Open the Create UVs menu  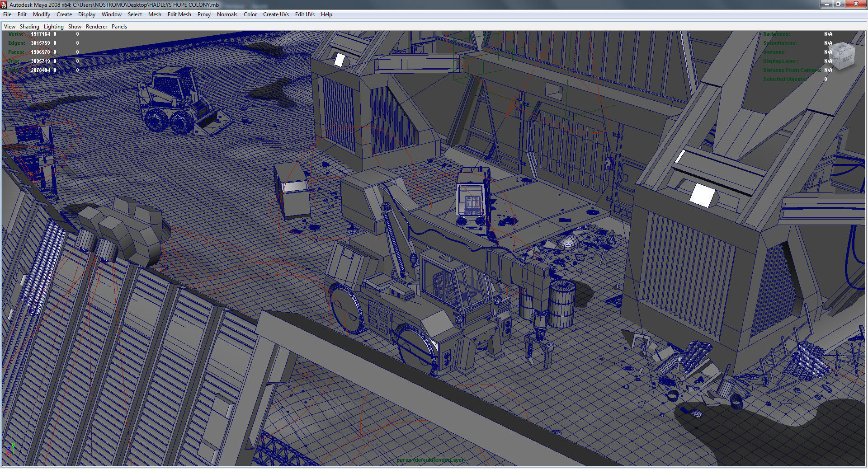pyautogui.click(x=276, y=14)
